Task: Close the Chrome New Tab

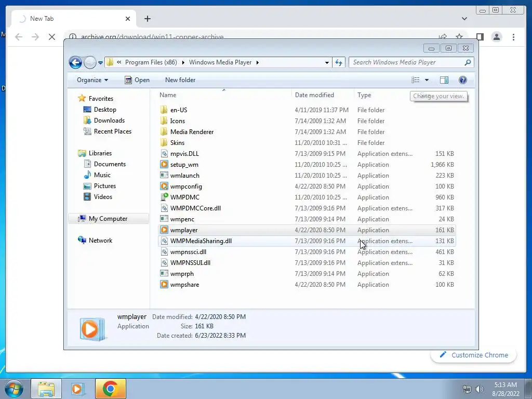Action: click(128, 19)
